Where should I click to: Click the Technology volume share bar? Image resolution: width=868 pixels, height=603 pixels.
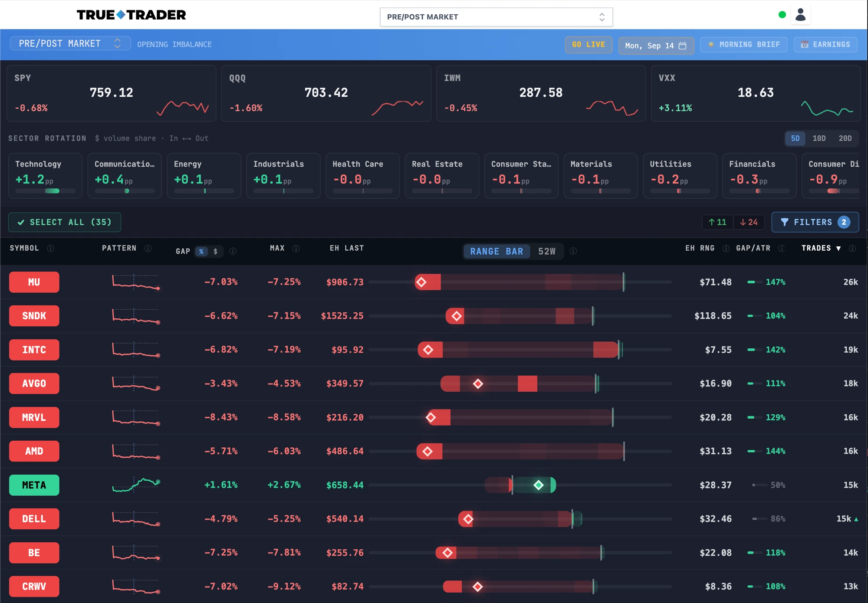click(x=45, y=191)
